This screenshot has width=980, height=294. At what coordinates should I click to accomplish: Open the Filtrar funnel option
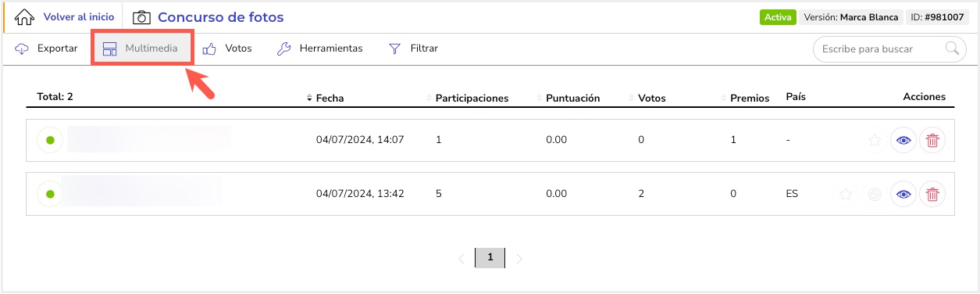(x=413, y=48)
